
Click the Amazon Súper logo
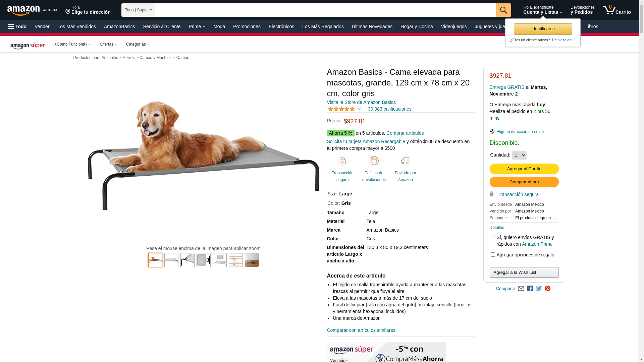28,45
